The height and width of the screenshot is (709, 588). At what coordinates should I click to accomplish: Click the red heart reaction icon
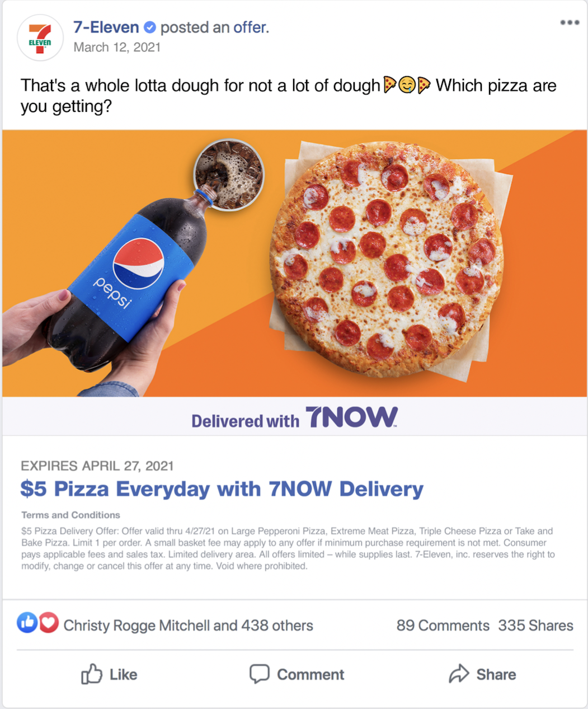pos(48,623)
